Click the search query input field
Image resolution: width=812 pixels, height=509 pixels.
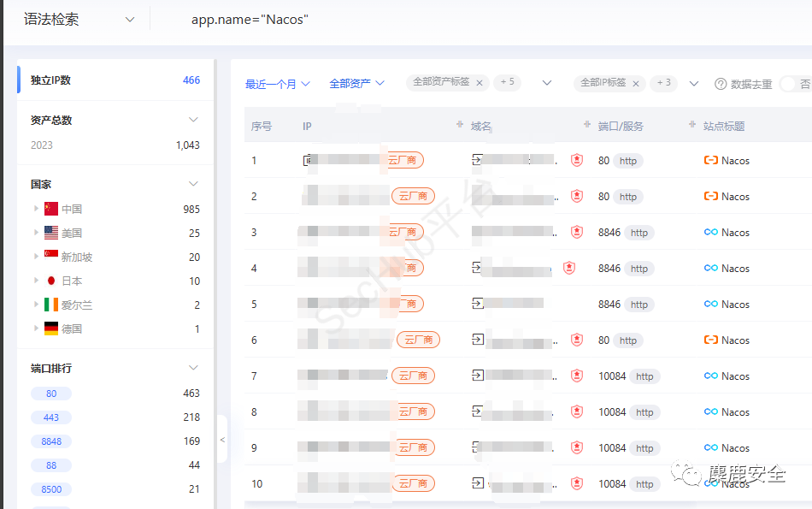coord(427,20)
